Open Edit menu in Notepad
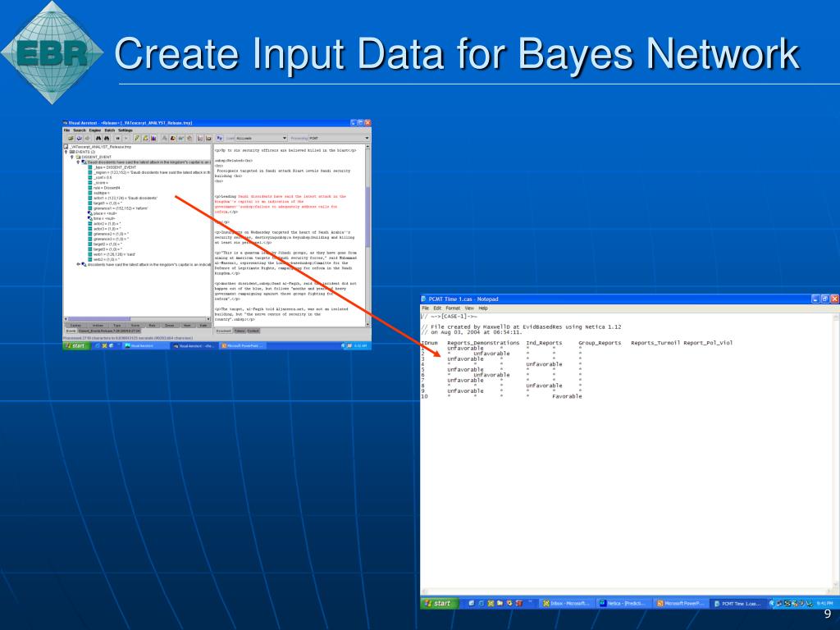Screen dimensions: 840x630 (438, 308)
